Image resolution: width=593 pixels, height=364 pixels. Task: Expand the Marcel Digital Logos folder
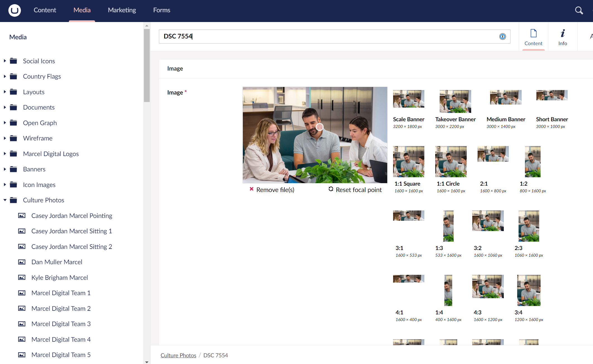click(x=5, y=154)
